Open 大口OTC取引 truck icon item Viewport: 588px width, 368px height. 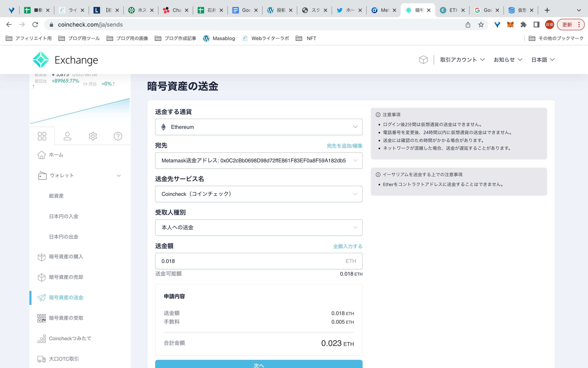[x=58, y=359]
